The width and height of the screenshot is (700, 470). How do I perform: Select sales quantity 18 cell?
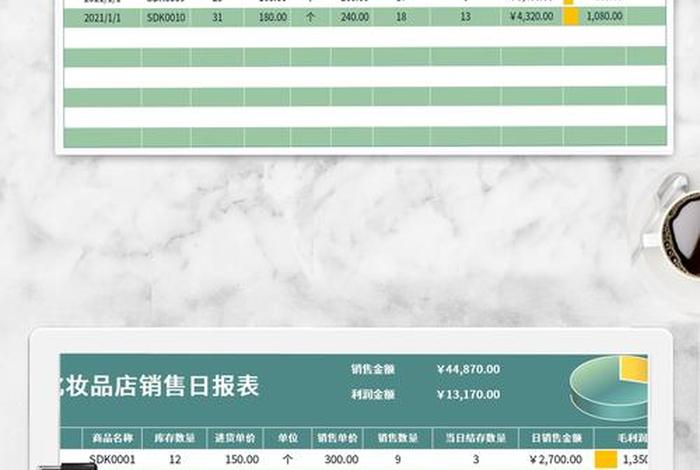pyautogui.click(x=401, y=17)
